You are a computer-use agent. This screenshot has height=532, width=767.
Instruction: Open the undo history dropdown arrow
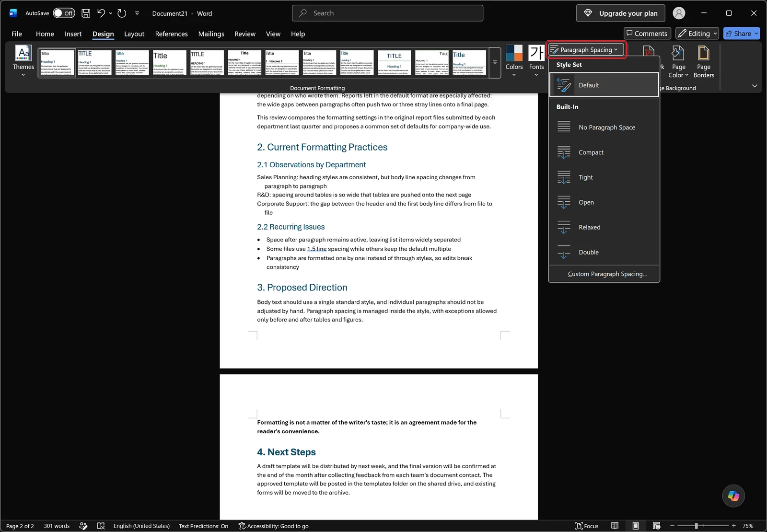(x=111, y=13)
